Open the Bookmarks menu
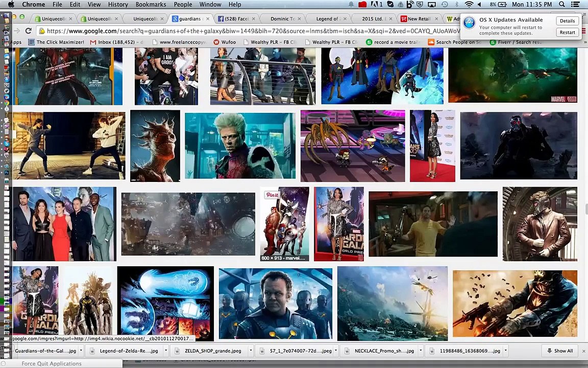The height and width of the screenshot is (368, 588). point(151,5)
